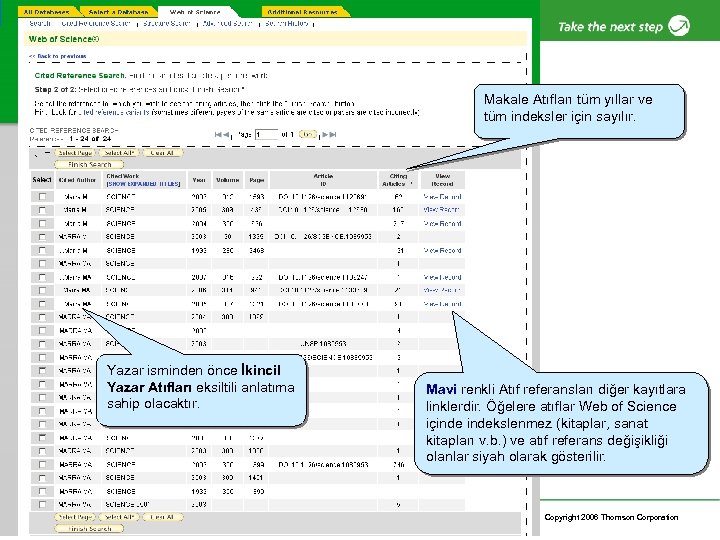The height and width of the screenshot is (540, 720).
Task: Open the Additional Resources tab
Action: [x=303, y=12]
